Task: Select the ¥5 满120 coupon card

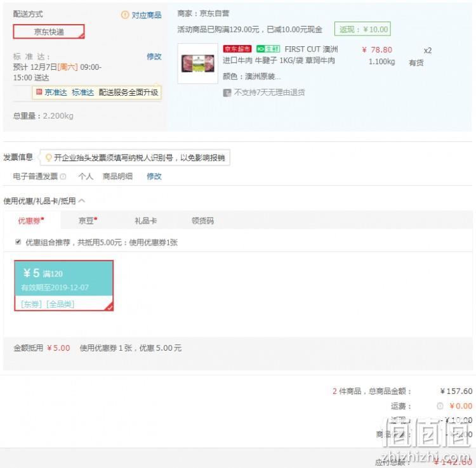Action: [63, 285]
